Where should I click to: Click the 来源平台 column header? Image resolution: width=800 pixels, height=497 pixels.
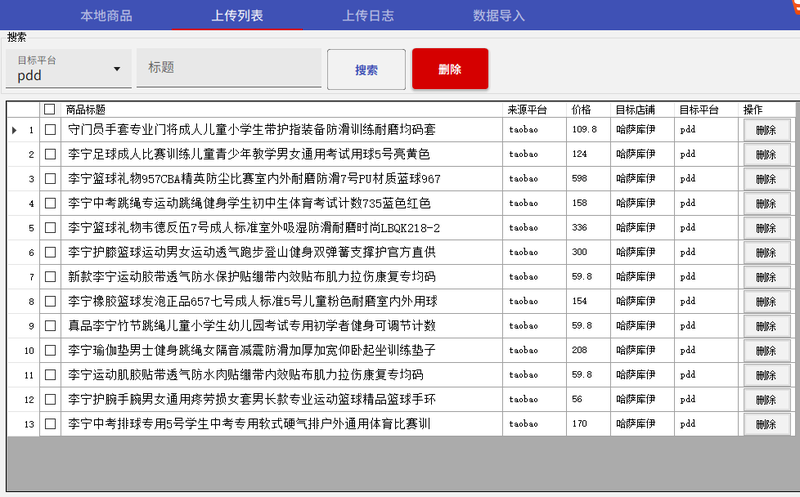pyautogui.click(x=527, y=110)
